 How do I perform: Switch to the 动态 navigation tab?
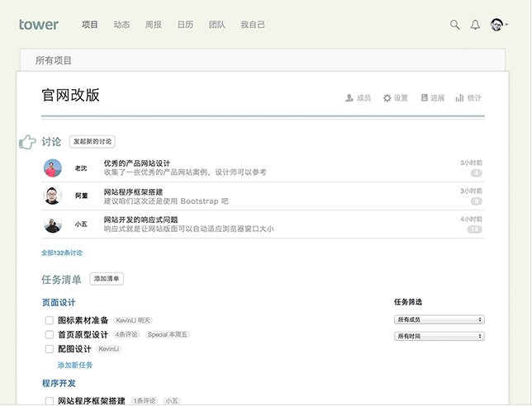click(x=121, y=25)
